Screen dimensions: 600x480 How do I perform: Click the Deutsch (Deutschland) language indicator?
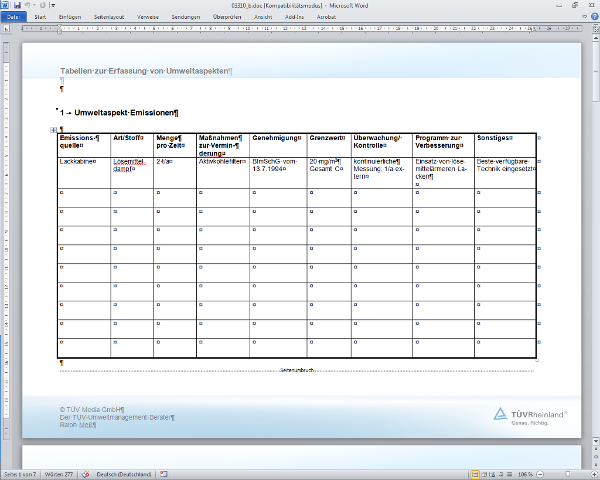[x=125, y=474]
